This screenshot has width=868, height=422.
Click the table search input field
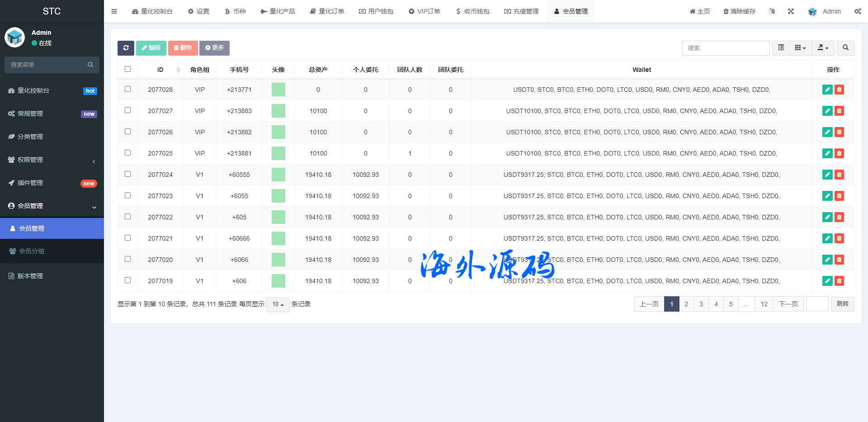[x=726, y=48]
